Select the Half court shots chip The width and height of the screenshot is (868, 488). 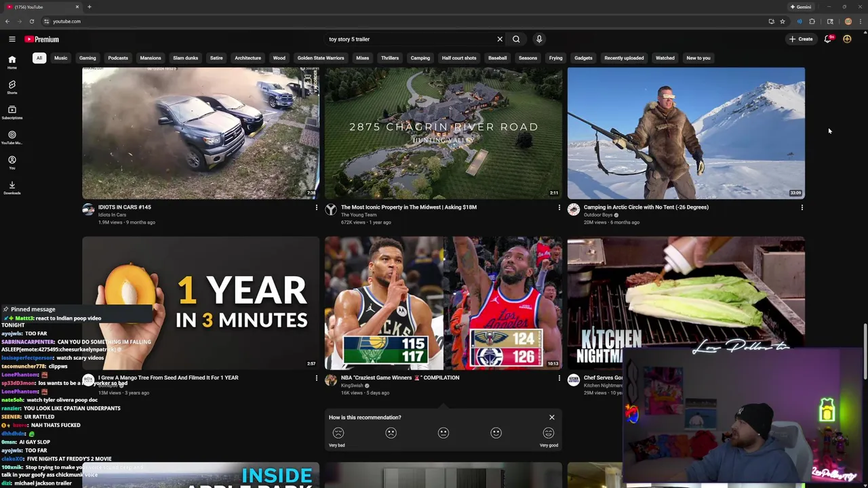[x=459, y=58]
